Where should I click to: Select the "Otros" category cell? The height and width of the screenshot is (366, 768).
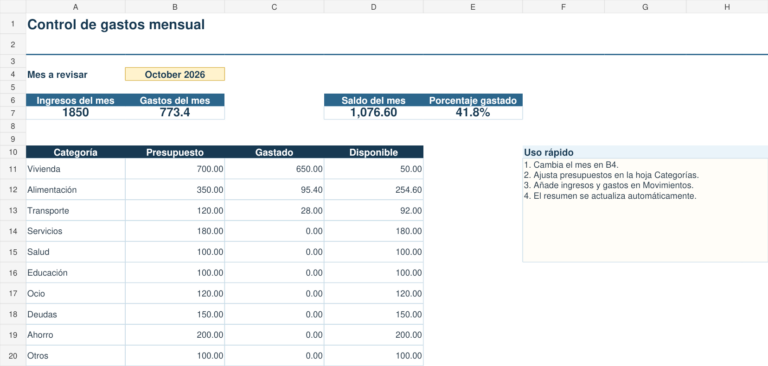(x=75, y=356)
